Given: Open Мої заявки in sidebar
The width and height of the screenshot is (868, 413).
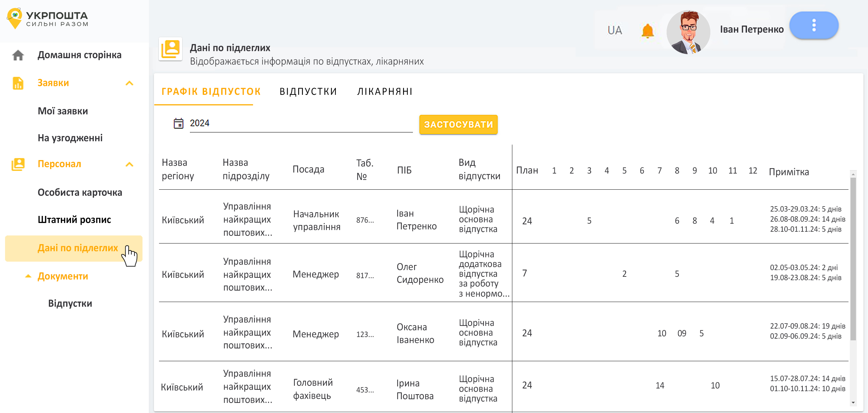Looking at the screenshot, I should [63, 111].
